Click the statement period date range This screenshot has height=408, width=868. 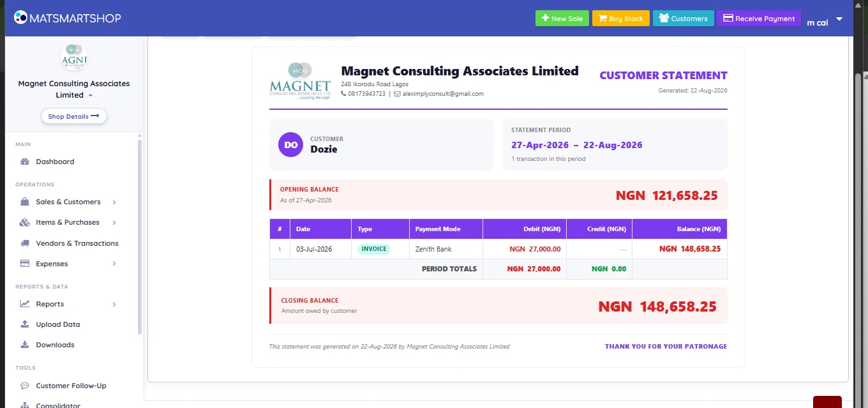point(577,145)
